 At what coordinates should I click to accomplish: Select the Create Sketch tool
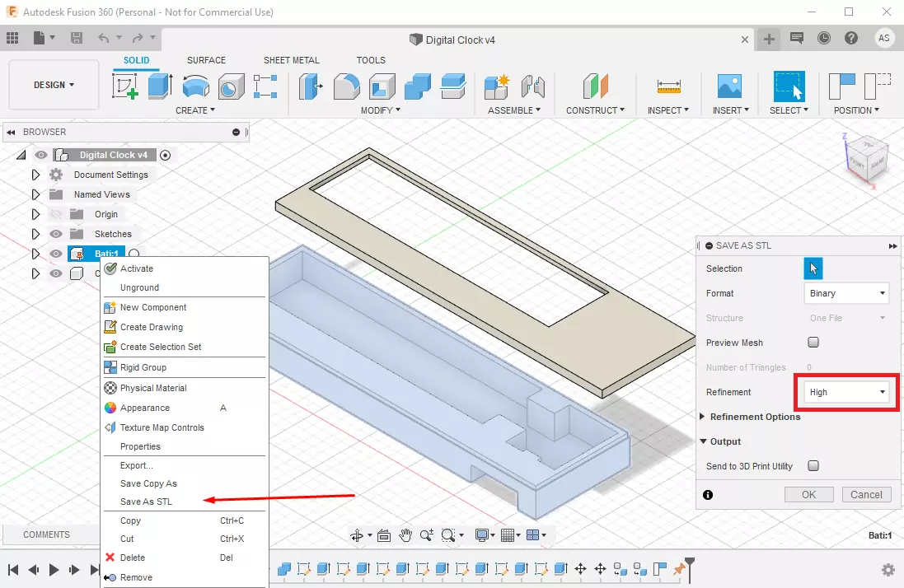pos(125,86)
